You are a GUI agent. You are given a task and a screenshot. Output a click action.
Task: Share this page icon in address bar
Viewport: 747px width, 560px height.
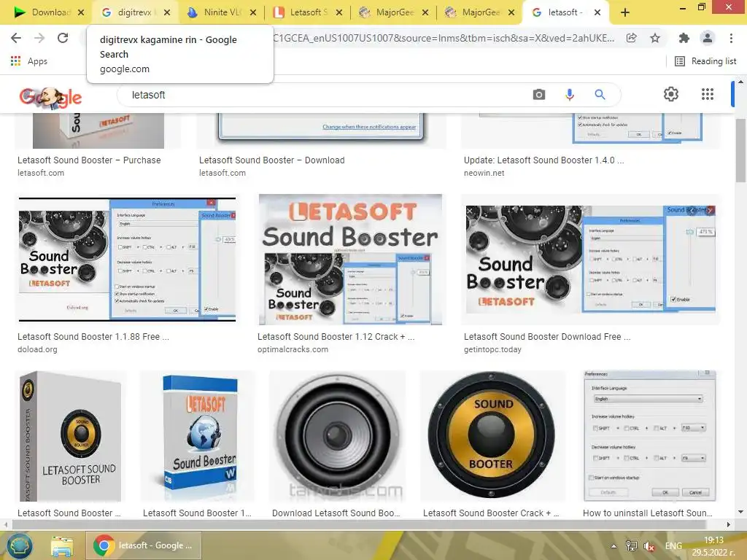coord(631,38)
